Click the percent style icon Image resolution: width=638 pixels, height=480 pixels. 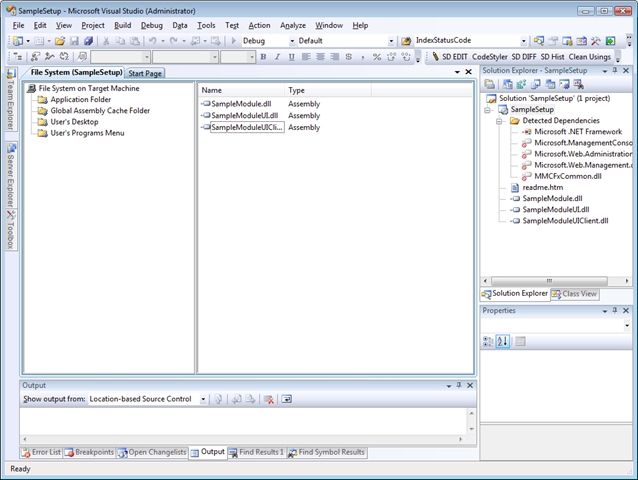click(x=377, y=57)
